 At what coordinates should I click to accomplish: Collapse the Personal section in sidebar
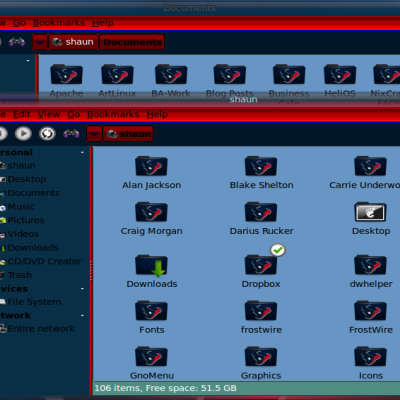[x=82, y=153]
